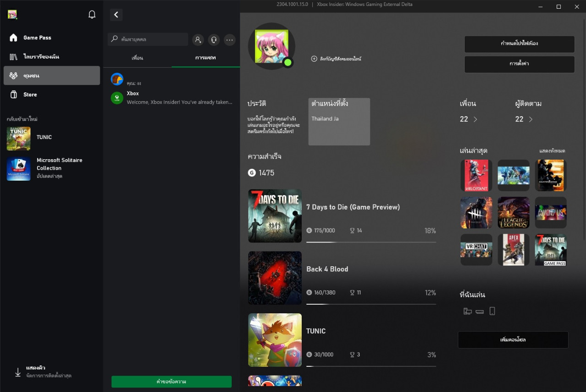Open the Apex Legends tile
The width and height of the screenshot is (586, 392).
514,250
